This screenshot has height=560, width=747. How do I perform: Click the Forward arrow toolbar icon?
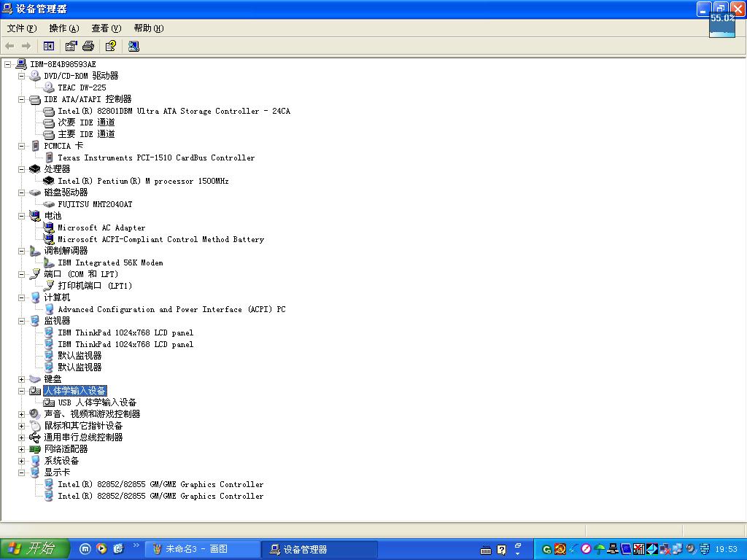[26, 46]
